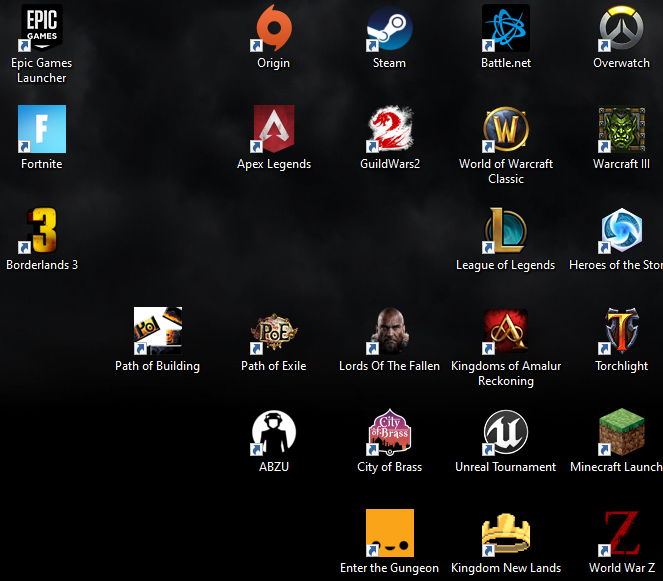Image resolution: width=663 pixels, height=581 pixels.
Task: Click the "Kingdoms of Amalur Reckoning" label
Action: 506,373
